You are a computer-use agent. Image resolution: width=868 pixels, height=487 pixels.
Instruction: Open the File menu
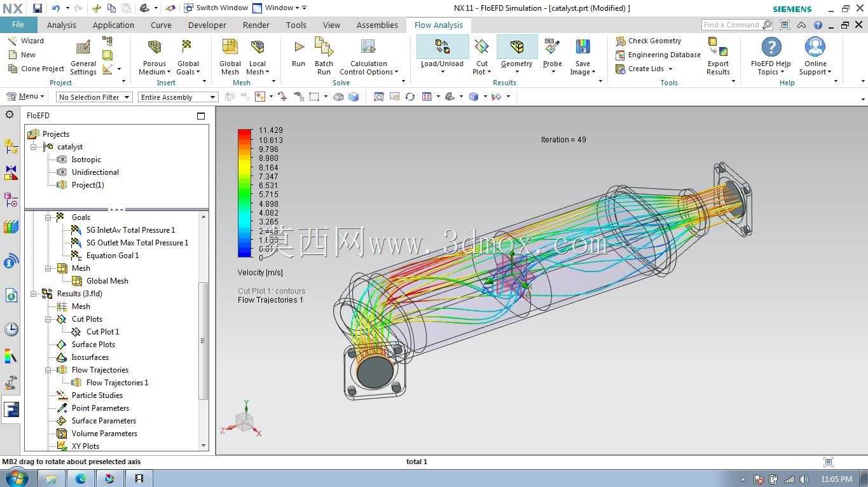(x=18, y=25)
